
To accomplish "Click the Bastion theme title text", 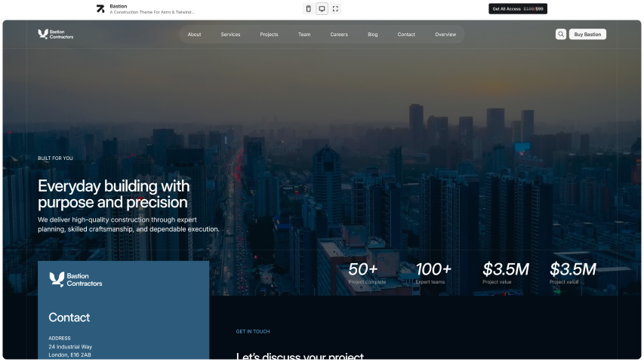I will tap(119, 6).
